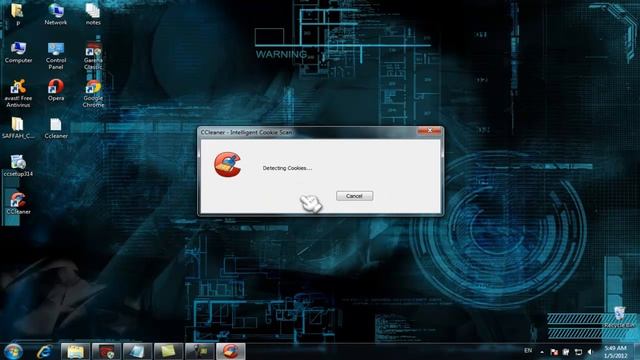Select the Garena Classic shortcut
This screenshot has height=360, width=640.
tap(93, 56)
